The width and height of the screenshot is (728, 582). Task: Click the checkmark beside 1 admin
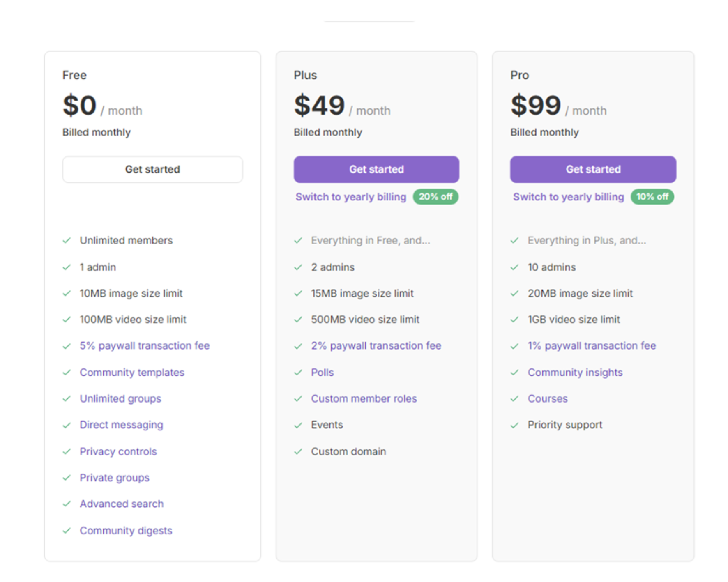(67, 267)
